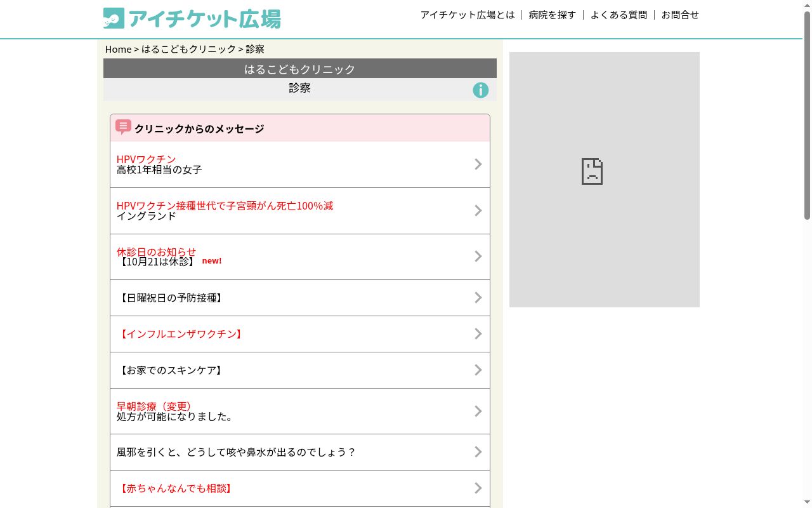Open the 休診日のお知らせ message
The height and width of the screenshot is (508, 812).
coord(300,257)
